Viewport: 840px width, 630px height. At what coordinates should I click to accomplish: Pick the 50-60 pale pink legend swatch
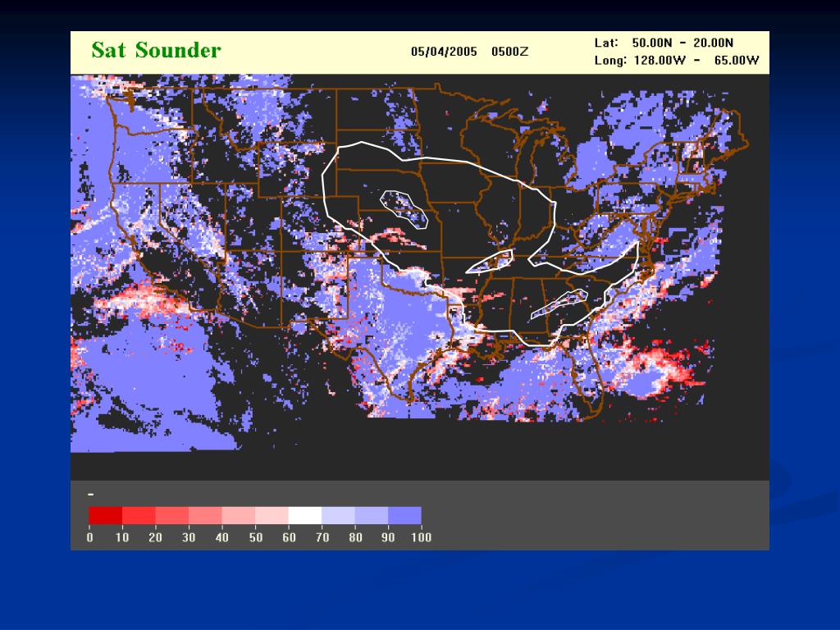[x=272, y=515]
